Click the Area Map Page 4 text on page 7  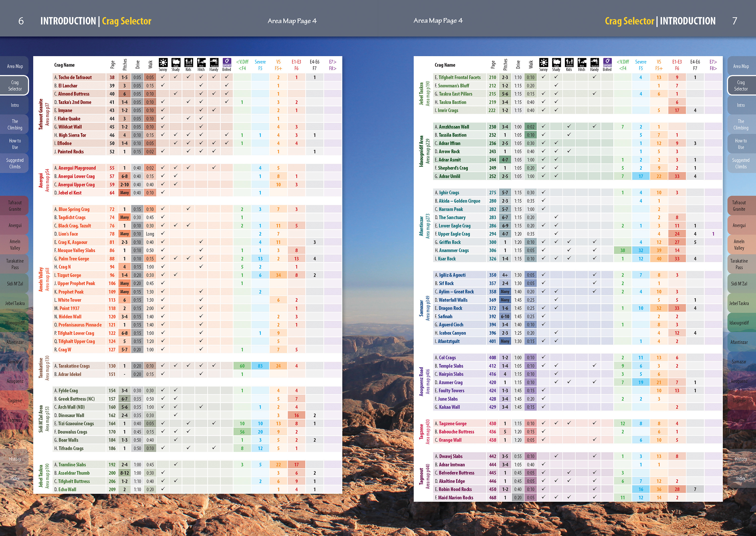pyautogui.click(x=438, y=21)
